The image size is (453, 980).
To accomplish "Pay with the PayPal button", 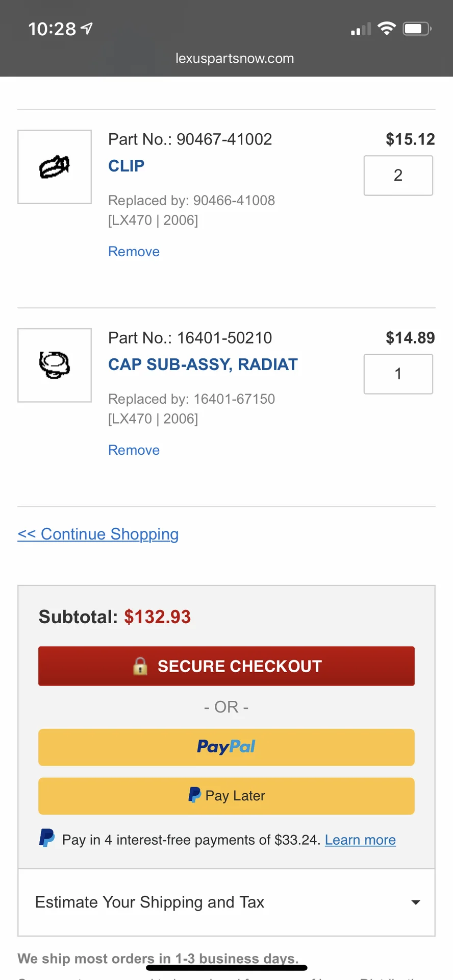I will click(x=226, y=747).
